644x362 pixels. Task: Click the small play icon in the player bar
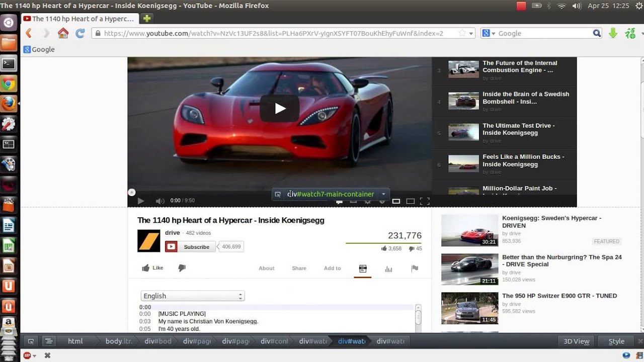(141, 201)
